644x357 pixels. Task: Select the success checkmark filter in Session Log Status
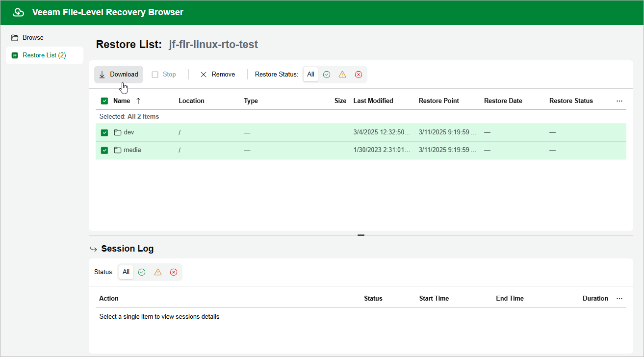point(142,272)
